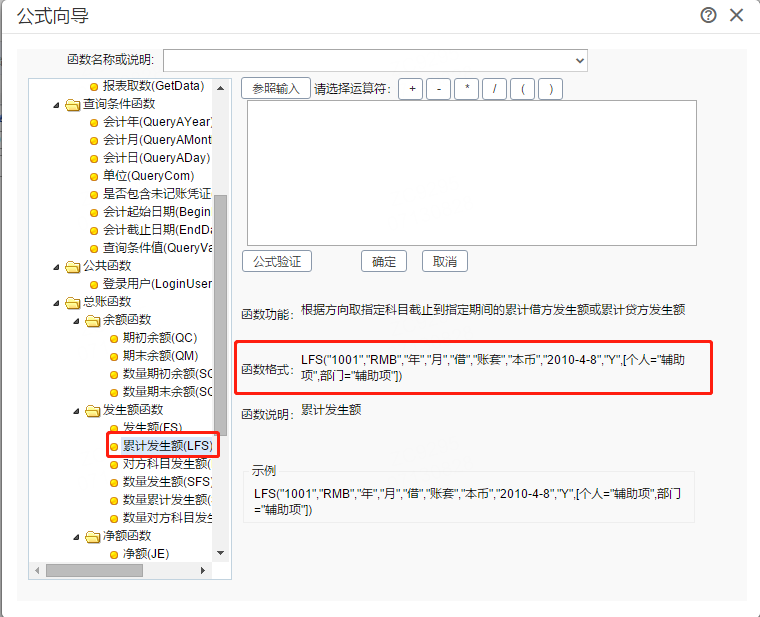Collapse the 发生额函数 subfolder
This screenshot has width=760, height=617.
click(x=76, y=411)
